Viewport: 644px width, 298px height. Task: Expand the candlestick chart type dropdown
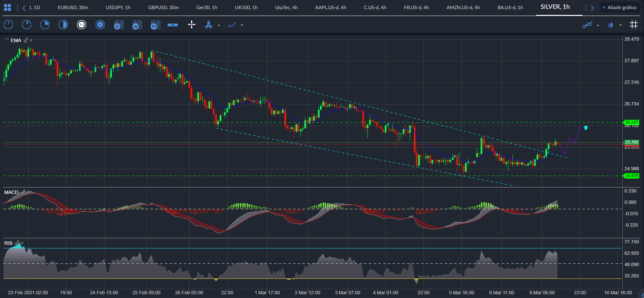click(x=621, y=25)
